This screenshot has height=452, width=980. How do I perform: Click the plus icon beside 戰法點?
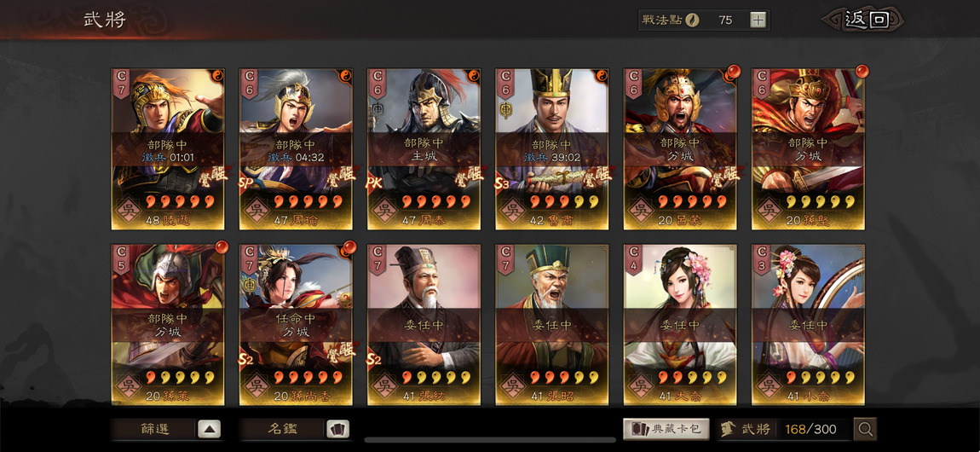pyautogui.click(x=758, y=20)
